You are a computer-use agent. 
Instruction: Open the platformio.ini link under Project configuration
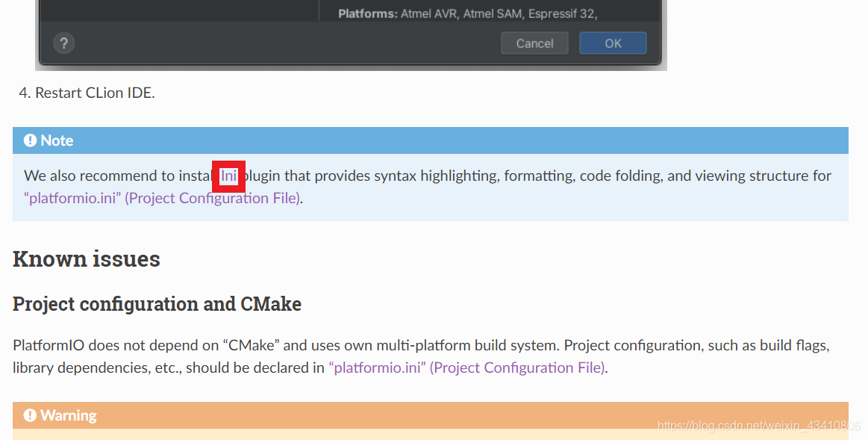(x=377, y=368)
